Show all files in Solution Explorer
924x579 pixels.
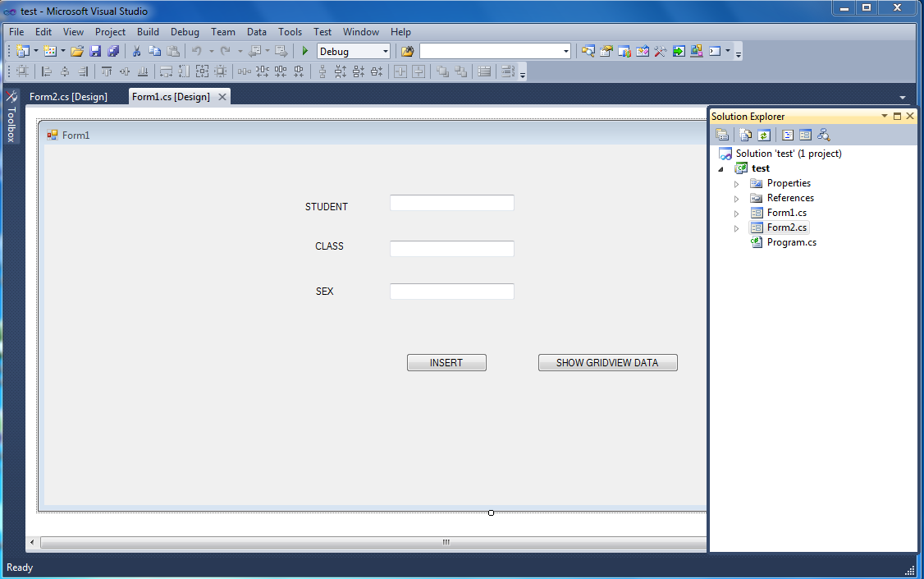coord(746,135)
